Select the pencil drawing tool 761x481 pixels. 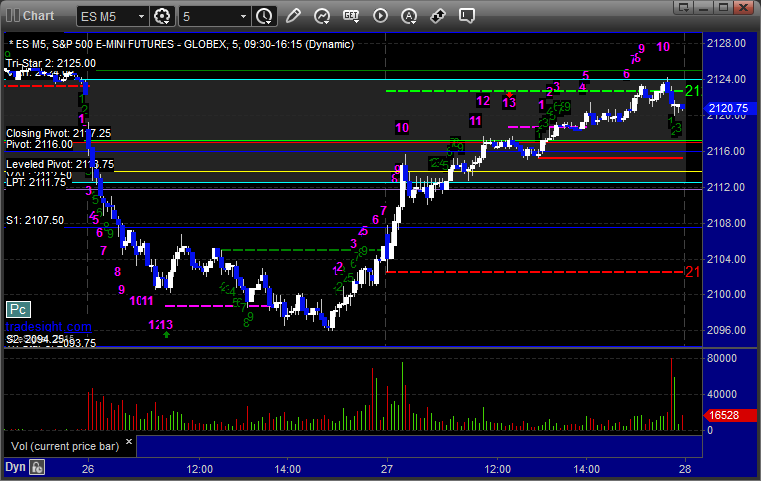tap(293, 16)
